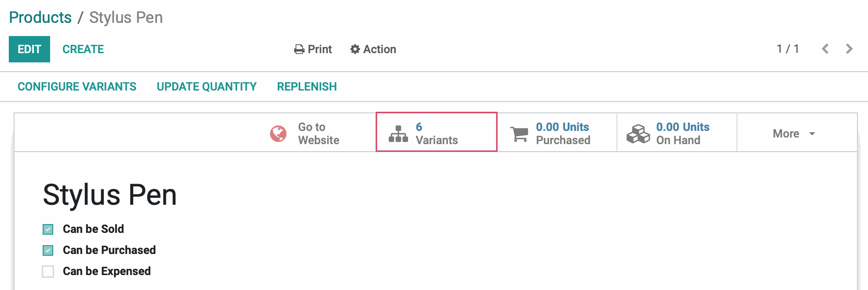
Task: Click Configure Variants in the status bar
Action: coord(77,87)
